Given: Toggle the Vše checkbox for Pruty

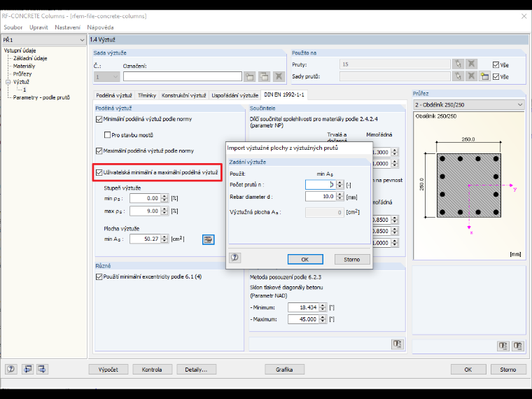Looking at the screenshot, I should coord(496,65).
